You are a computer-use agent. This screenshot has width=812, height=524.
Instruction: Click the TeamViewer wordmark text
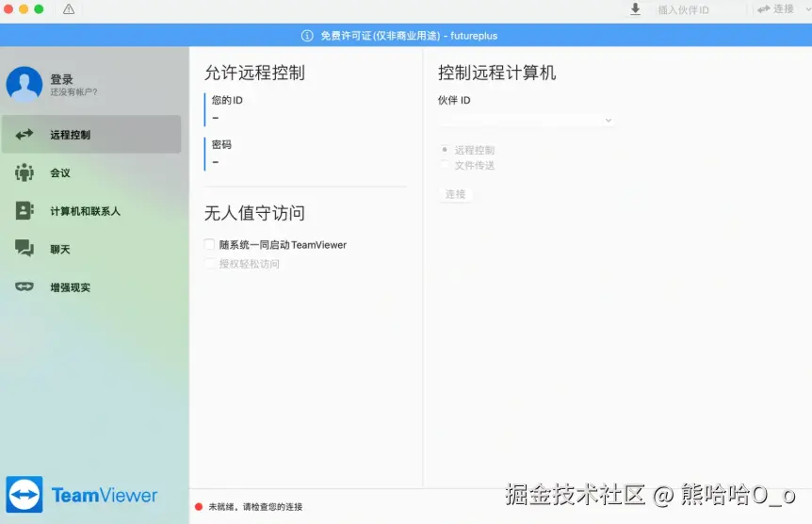pyautogui.click(x=104, y=496)
